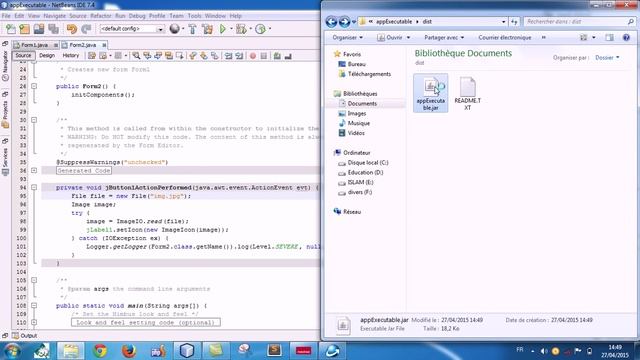Click the Undo arrow in NetBeans toolbar
This screenshot has width=640, height=360.
(72, 29)
